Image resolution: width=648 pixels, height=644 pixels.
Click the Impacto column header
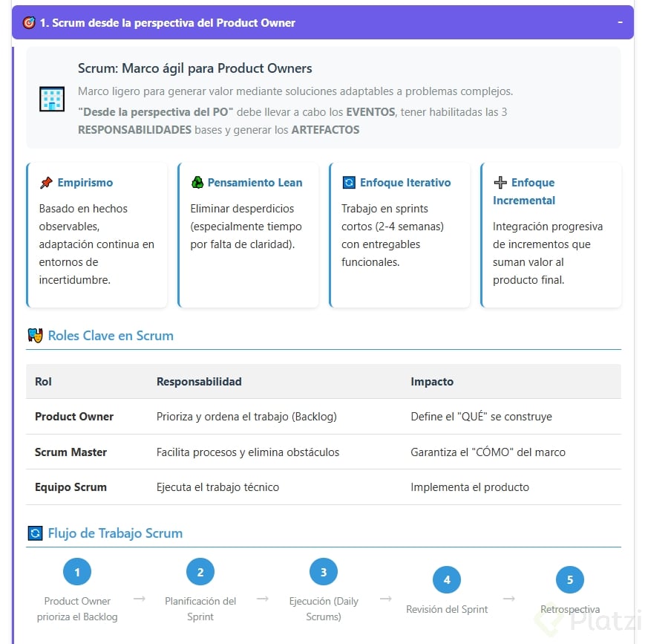432,382
